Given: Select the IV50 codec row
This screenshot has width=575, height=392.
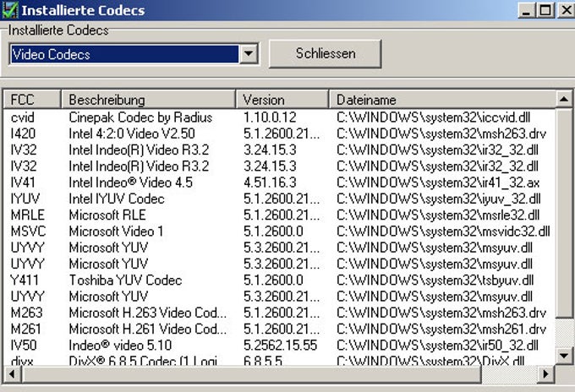Looking at the screenshot, I should (279, 345).
